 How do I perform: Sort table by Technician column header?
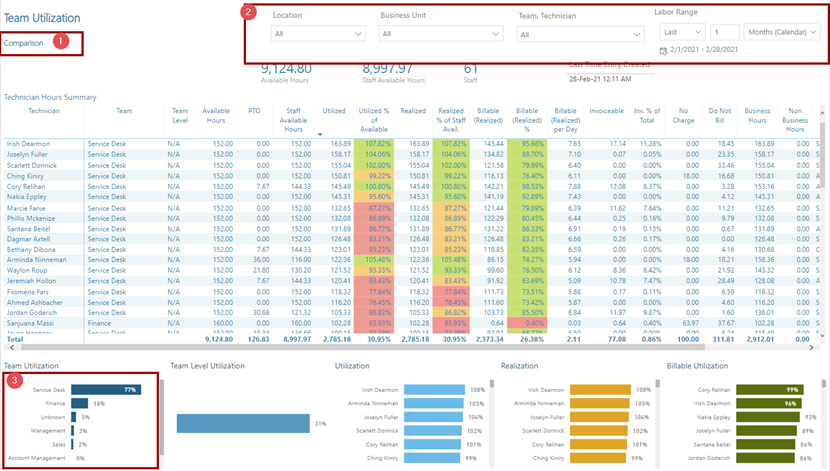tap(44, 112)
